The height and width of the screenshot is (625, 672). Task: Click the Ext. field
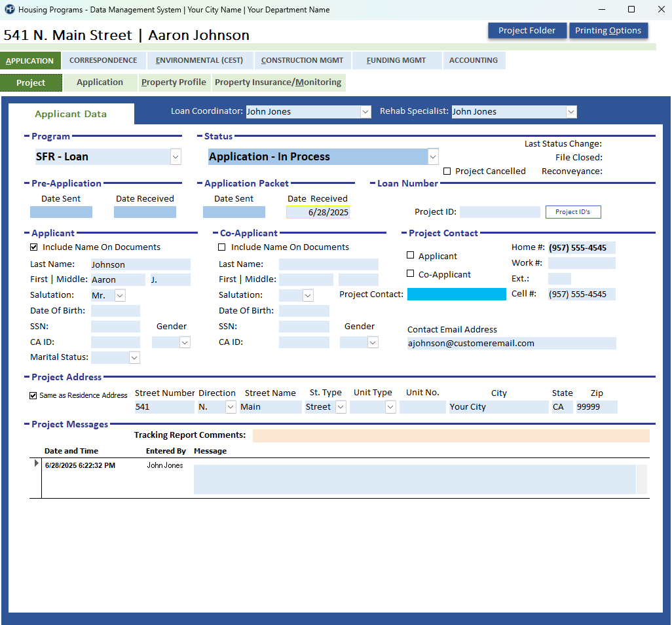click(x=560, y=279)
